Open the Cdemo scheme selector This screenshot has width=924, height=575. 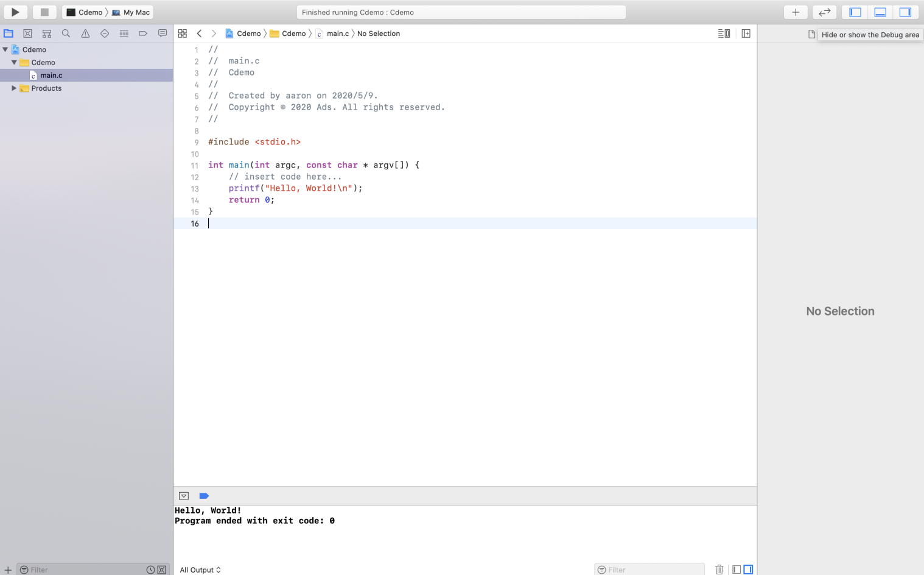point(85,12)
